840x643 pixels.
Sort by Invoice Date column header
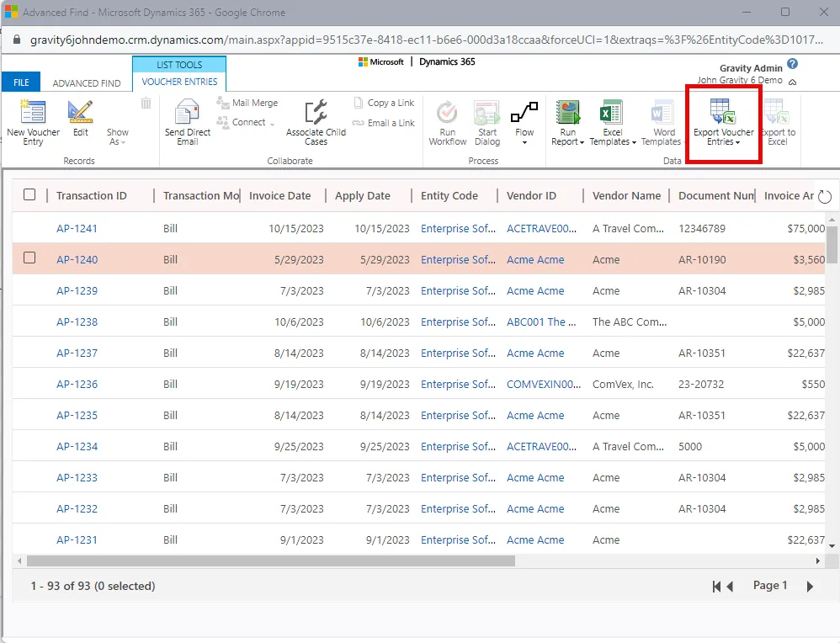[x=279, y=195]
